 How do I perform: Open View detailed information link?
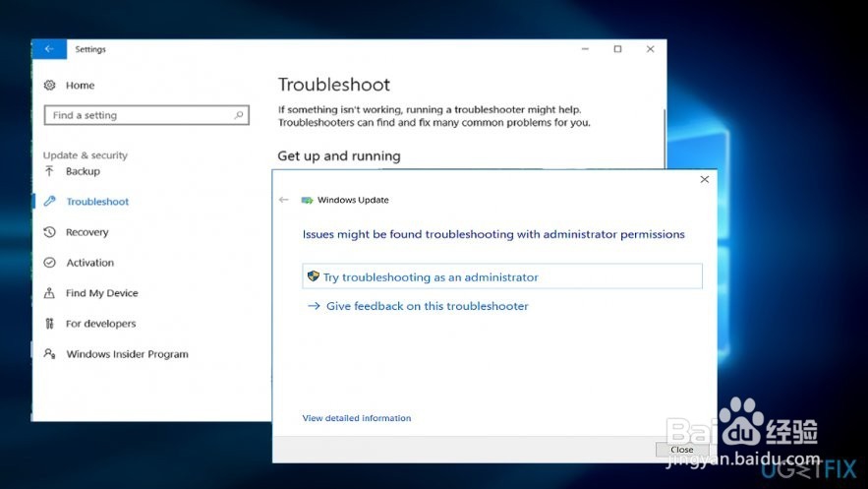tap(357, 418)
